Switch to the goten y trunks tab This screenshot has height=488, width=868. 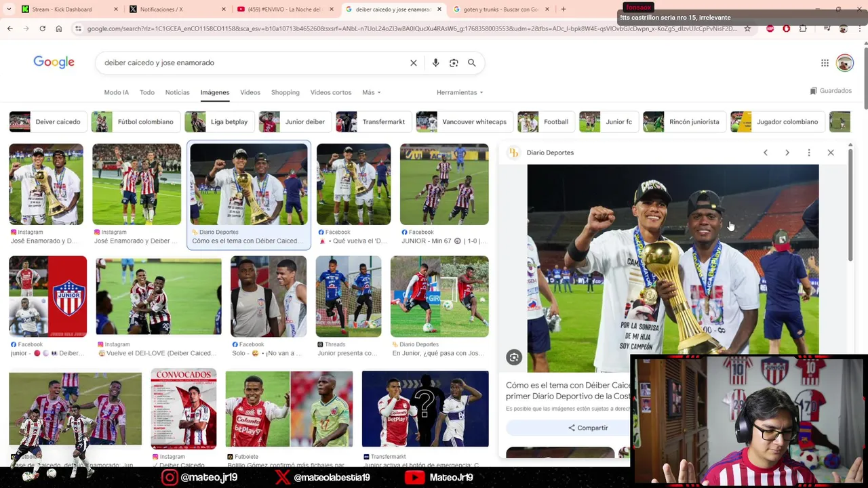coord(500,9)
